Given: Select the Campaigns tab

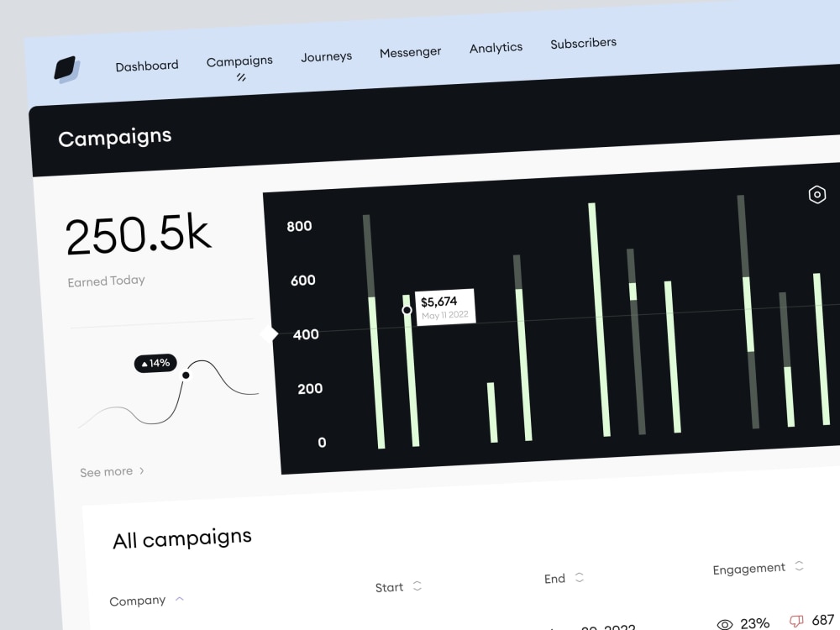Looking at the screenshot, I should [x=239, y=61].
